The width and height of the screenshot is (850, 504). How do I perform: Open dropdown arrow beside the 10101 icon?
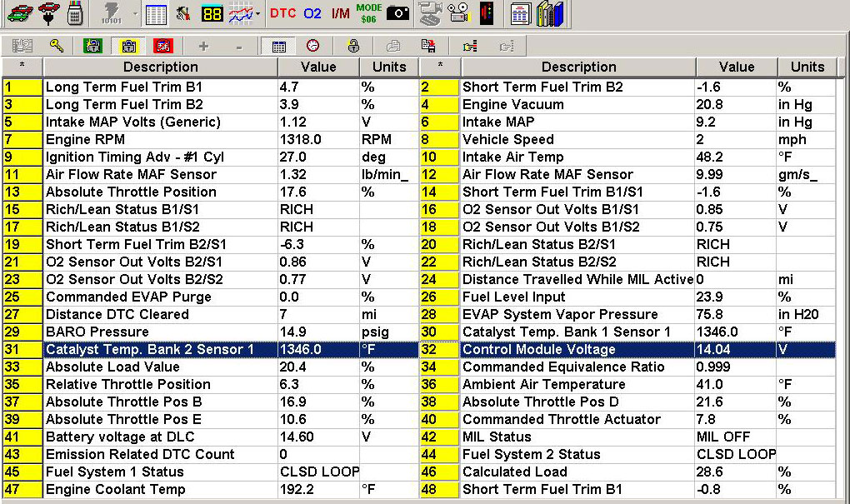click(x=136, y=13)
